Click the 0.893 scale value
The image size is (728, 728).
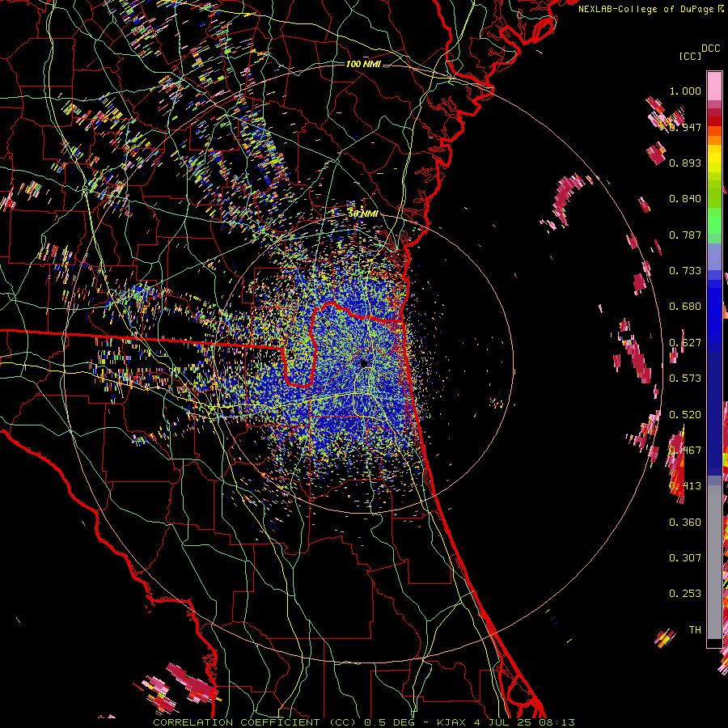coord(685,163)
